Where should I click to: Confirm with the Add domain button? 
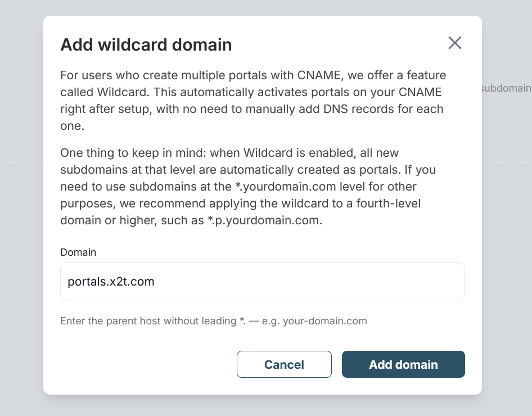tap(403, 364)
